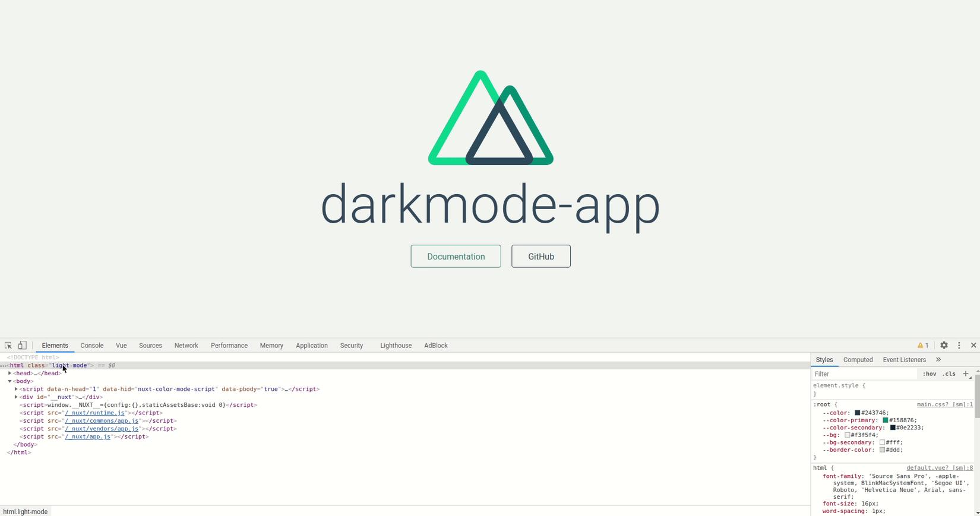Screen dimensions: 980x516
Task: Click the font-family property name
Action: click(842, 476)
